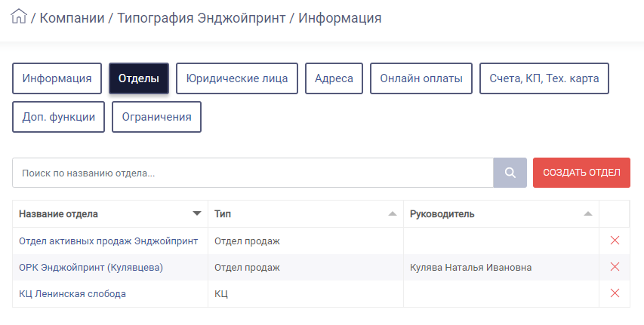644x325 pixels.
Task: Open Отдел активных продаж Энджойпринт link
Action: (109, 241)
